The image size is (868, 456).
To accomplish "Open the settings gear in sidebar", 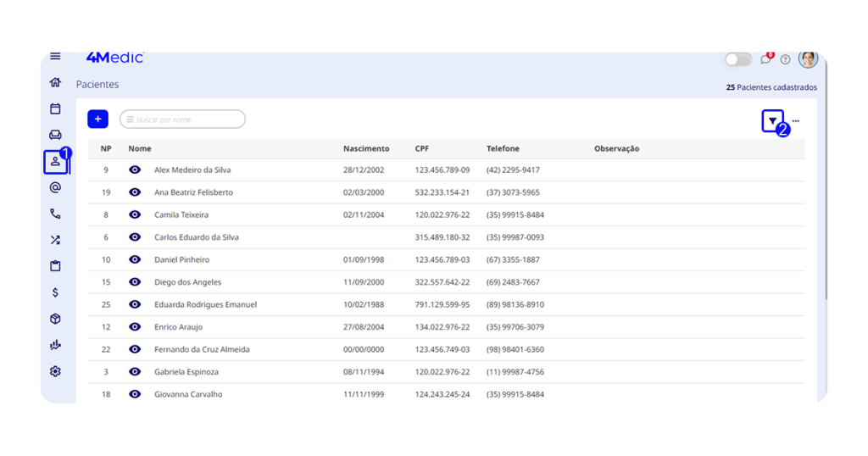I will [55, 371].
